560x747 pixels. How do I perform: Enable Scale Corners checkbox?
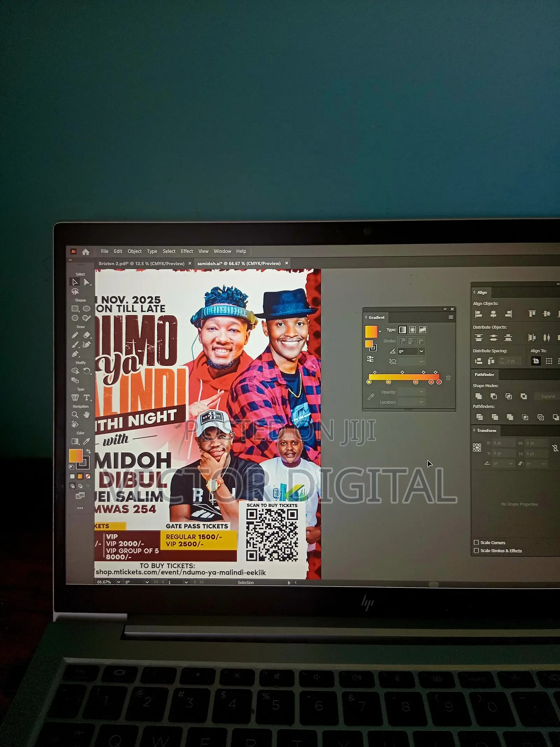click(x=476, y=543)
